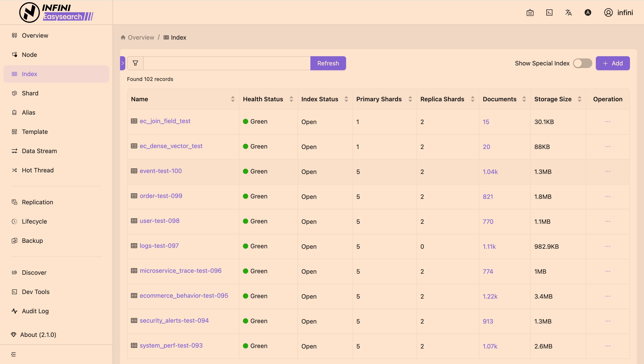Open the Dev Tools console icon in top bar
Viewport: 644px width, 364px height.
[549, 12]
